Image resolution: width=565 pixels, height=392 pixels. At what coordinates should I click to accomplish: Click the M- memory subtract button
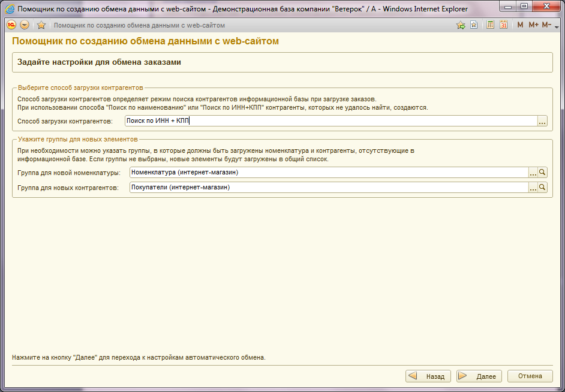(x=546, y=25)
